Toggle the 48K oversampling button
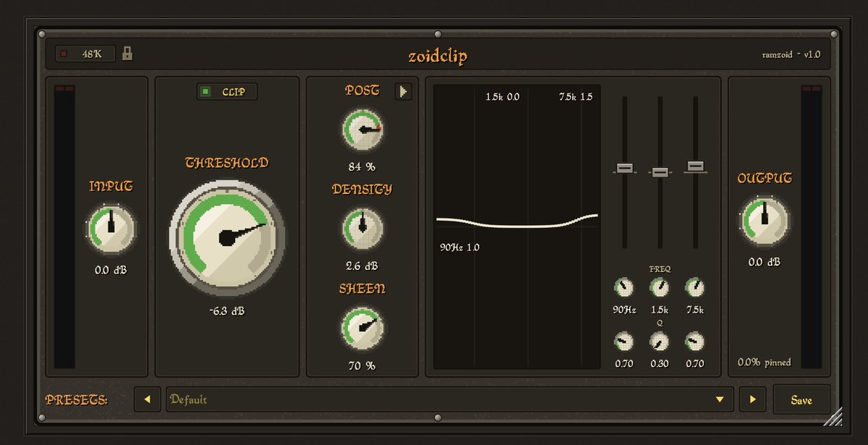This screenshot has height=445, width=868. pos(85,54)
